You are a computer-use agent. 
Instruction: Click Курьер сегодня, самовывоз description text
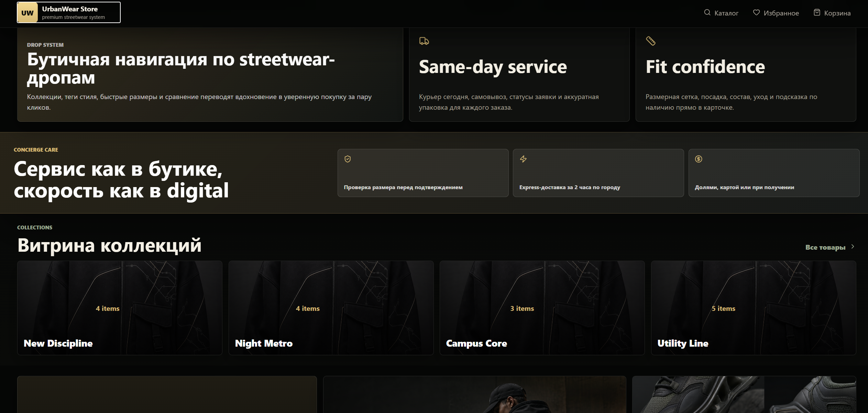click(x=509, y=102)
